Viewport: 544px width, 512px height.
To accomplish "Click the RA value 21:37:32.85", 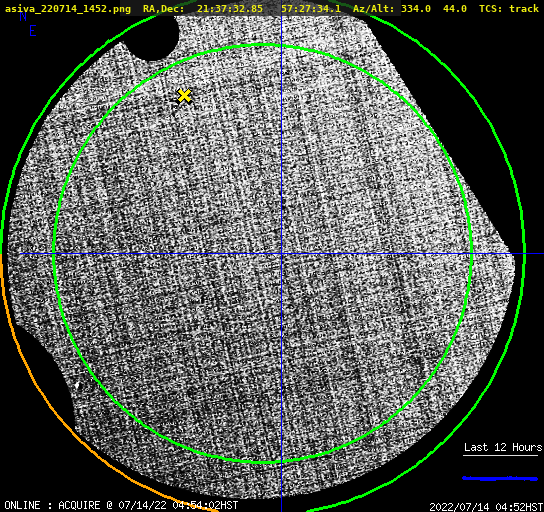I will click(230, 8).
